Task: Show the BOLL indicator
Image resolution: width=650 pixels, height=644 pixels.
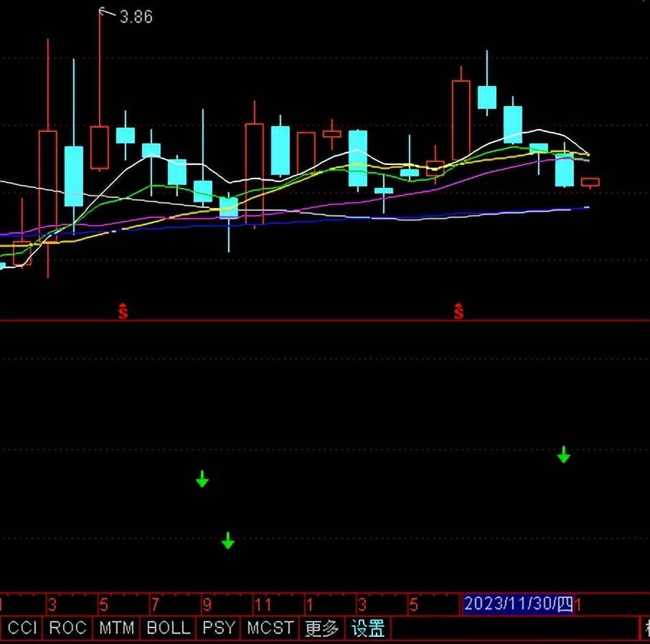Action: tap(169, 628)
